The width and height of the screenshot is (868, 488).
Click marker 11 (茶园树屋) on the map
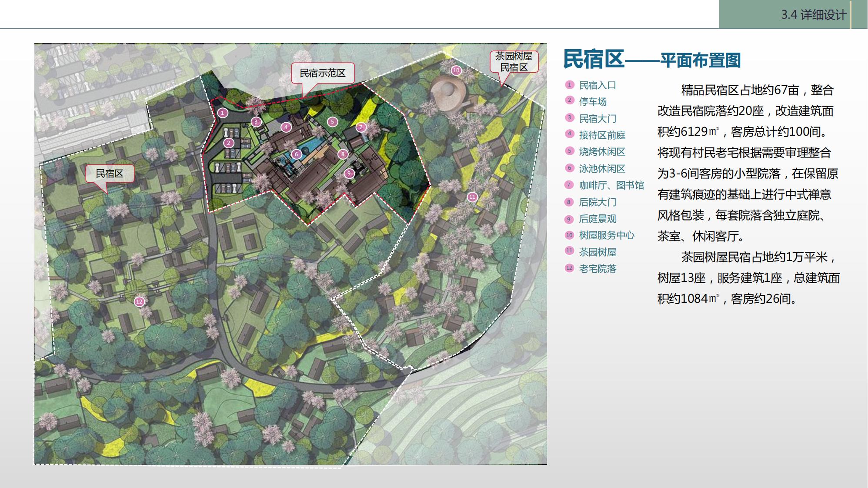(x=472, y=197)
